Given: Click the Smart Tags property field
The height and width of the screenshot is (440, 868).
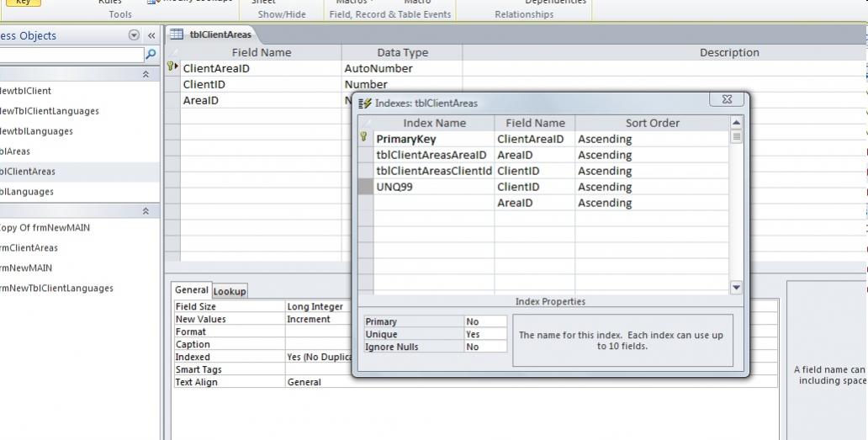Looking at the screenshot, I should click(x=318, y=369).
